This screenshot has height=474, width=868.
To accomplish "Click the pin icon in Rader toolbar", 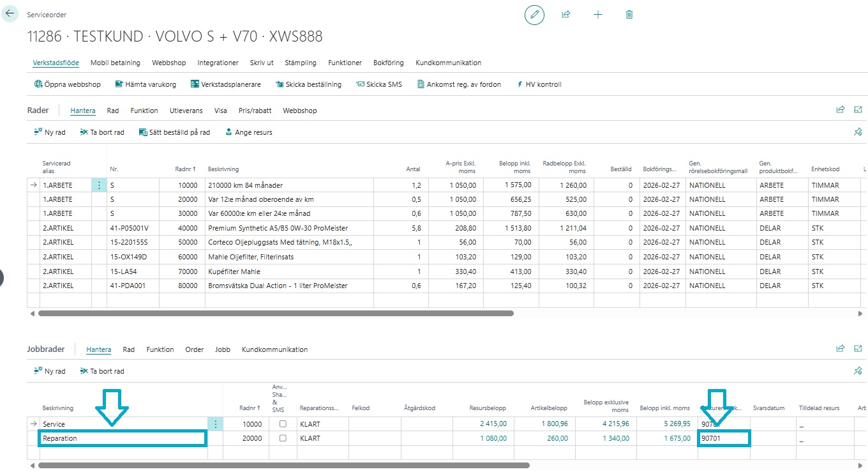I will (x=858, y=132).
